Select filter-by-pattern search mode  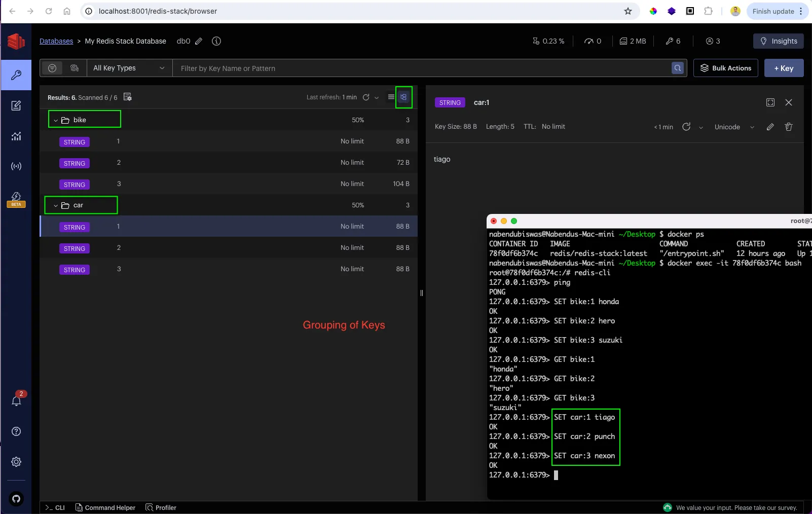[52, 68]
